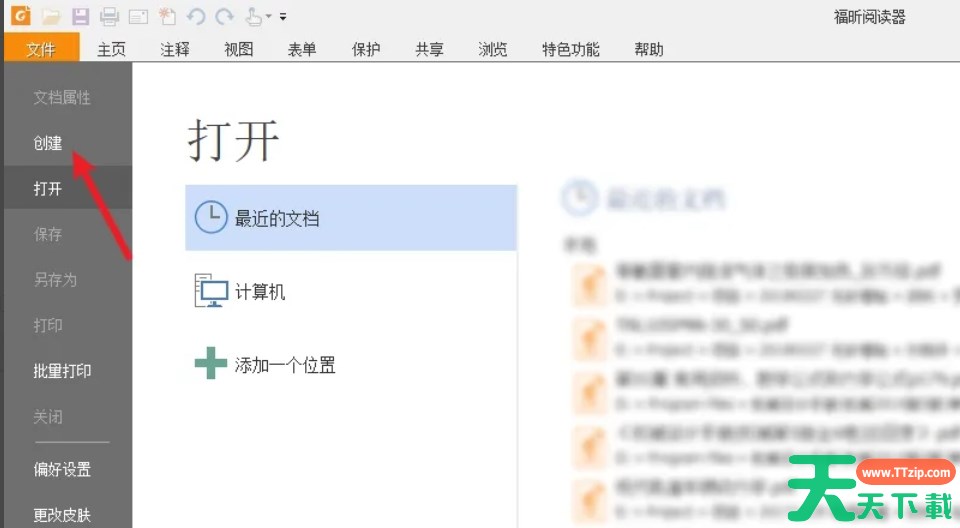Switch to the 主页 tab
Image resolution: width=960 pixels, height=528 pixels.
click(111, 49)
